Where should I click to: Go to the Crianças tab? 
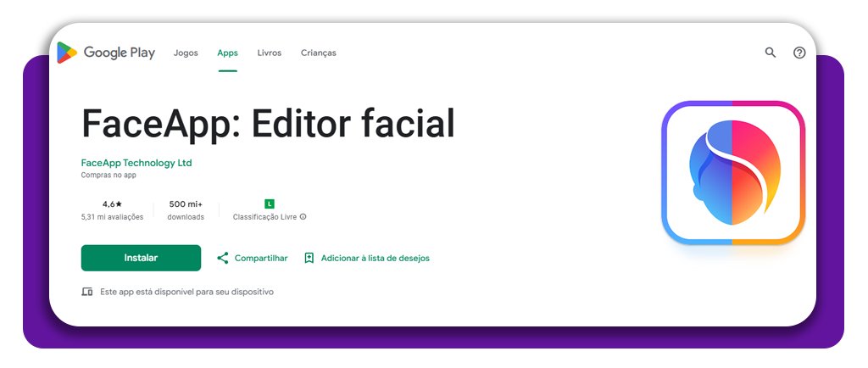pos(319,53)
